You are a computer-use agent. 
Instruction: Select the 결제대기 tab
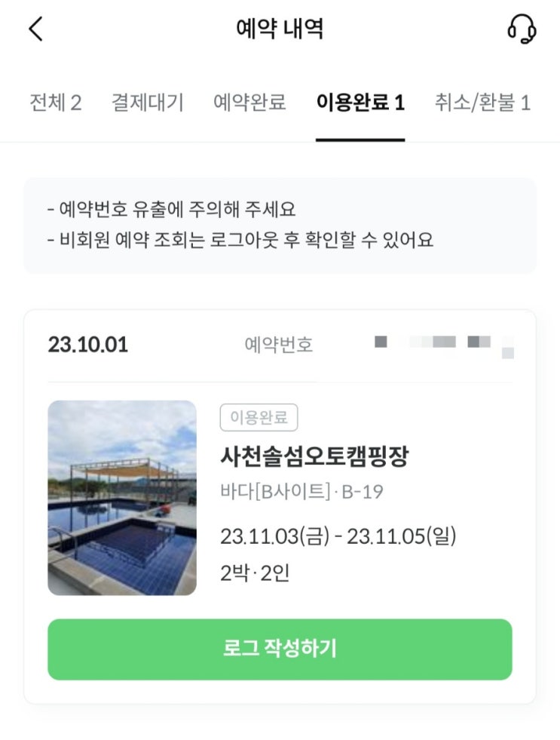(x=147, y=103)
